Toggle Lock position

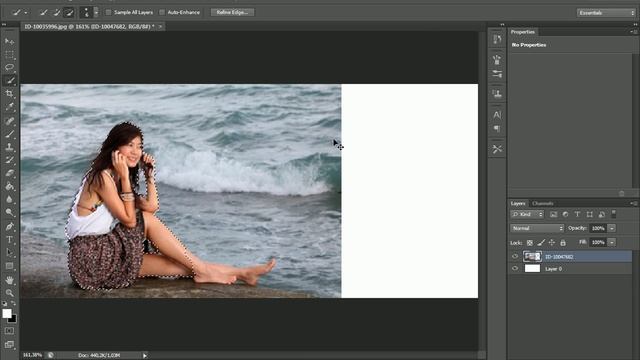(x=552, y=243)
